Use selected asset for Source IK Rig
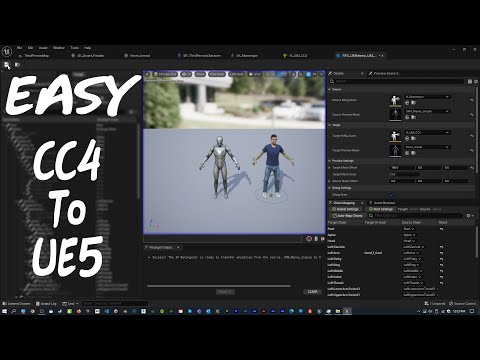 pos(407,103)
